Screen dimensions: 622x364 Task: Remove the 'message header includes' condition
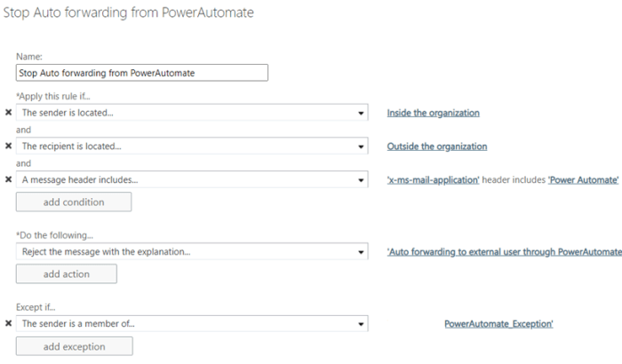point(9,179)
